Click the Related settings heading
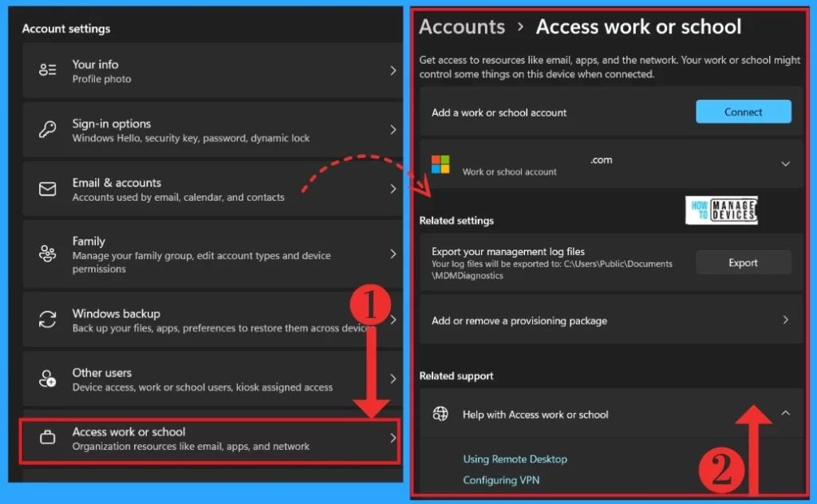Image resolution: width=817 pixels, height=504 pixels. [456, 221]
